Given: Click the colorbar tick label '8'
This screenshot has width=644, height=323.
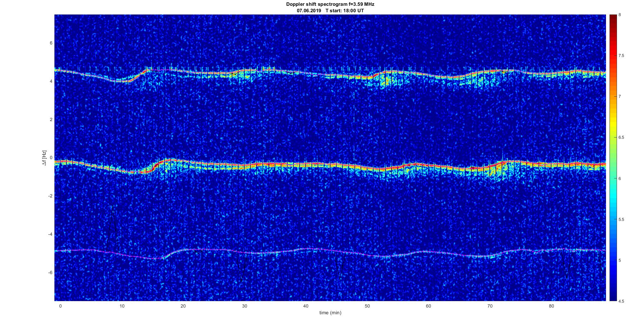Looking at the screenshot, I should (620, 15).
